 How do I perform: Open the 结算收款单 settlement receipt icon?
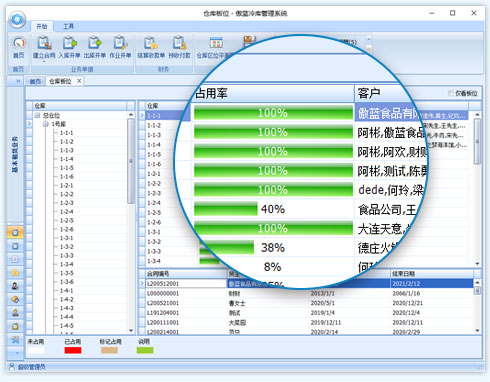pyautogui.click(x=151, y=47)
